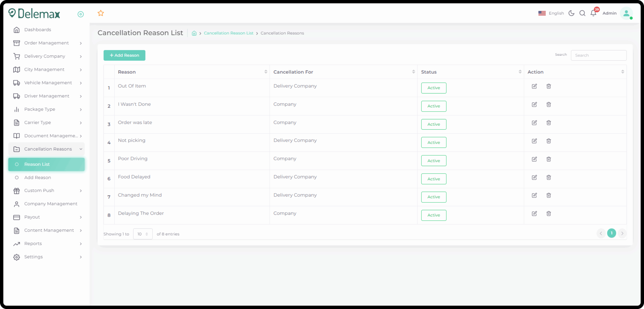Click the edit icon for Out Of Item
This screenshot has width=644, height=309.
pyautogui.click(x=534, y=86)
